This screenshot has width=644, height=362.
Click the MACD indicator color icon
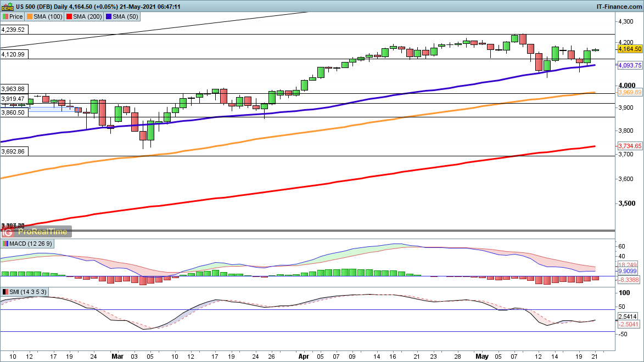tap(5, 244)
